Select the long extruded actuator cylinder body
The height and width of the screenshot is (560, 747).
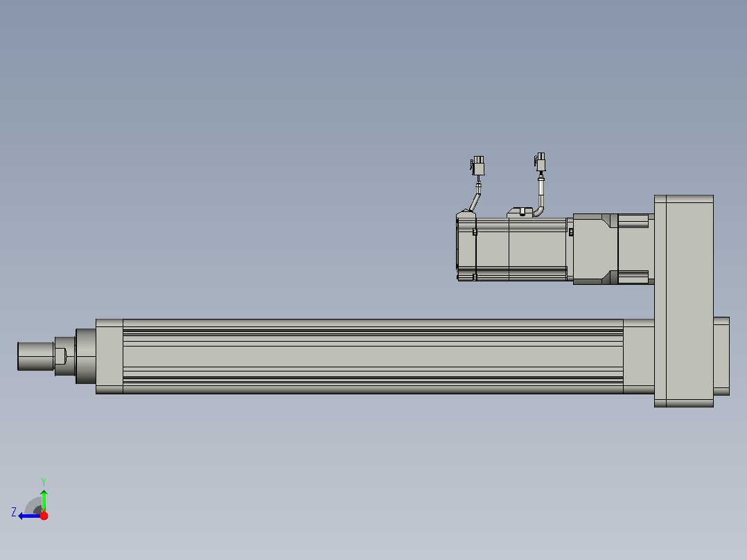tap(373, 356)
